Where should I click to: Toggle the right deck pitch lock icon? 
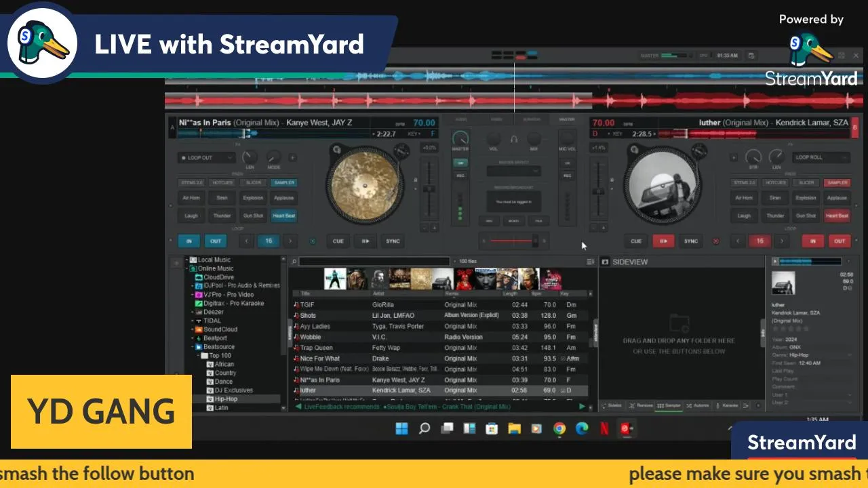point(614,180)
